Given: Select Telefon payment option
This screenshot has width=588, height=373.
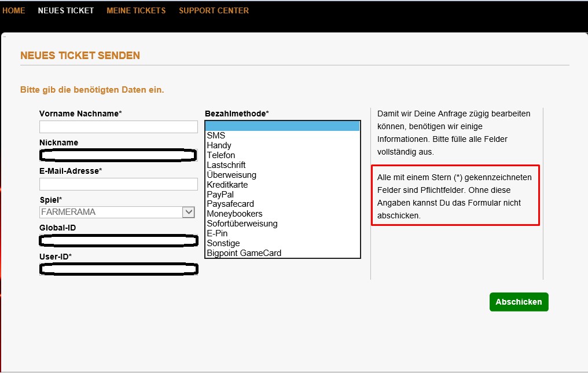Looking at the screenshot, I should 282,155.
